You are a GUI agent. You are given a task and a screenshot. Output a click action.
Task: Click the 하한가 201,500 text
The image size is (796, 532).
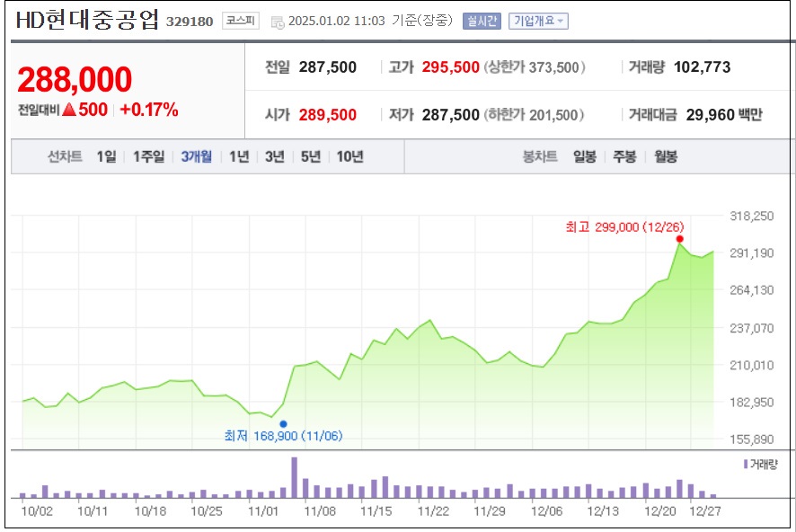point(533,115)
